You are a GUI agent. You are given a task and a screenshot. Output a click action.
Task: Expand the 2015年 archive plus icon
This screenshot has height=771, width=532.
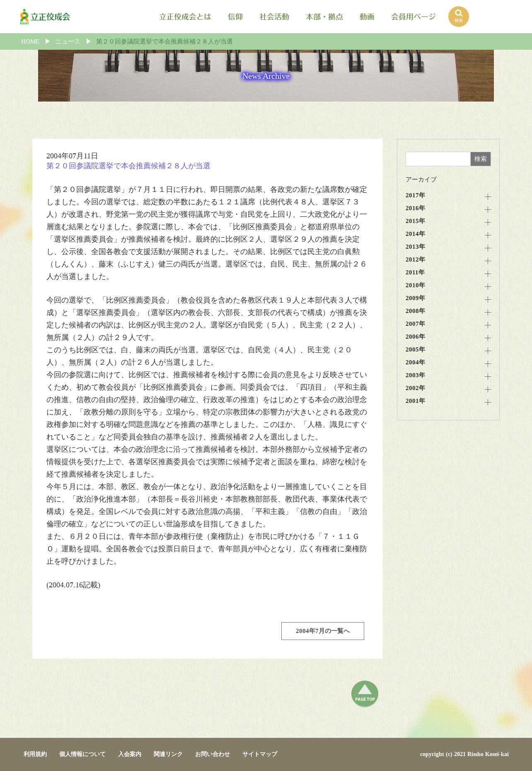coord(488,222)
